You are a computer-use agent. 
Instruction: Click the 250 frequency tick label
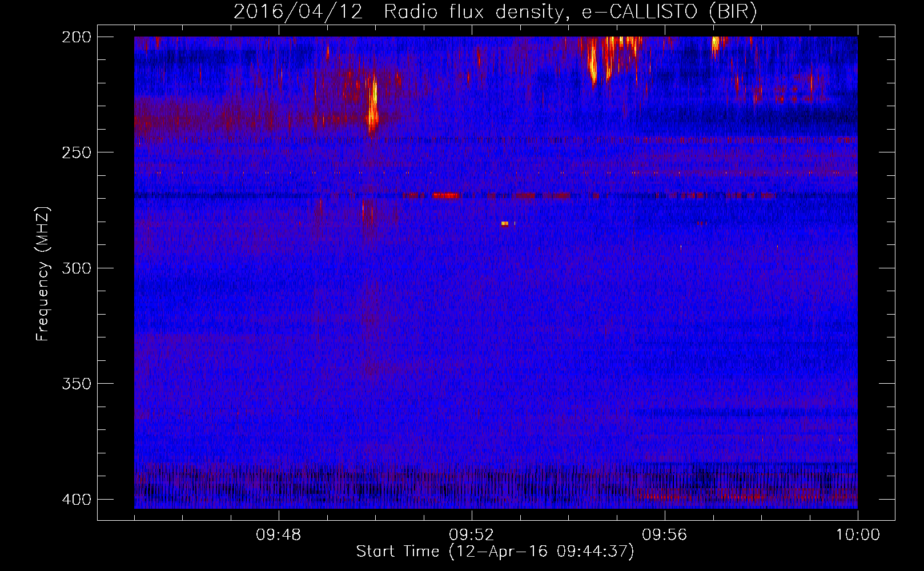[76, 152]
